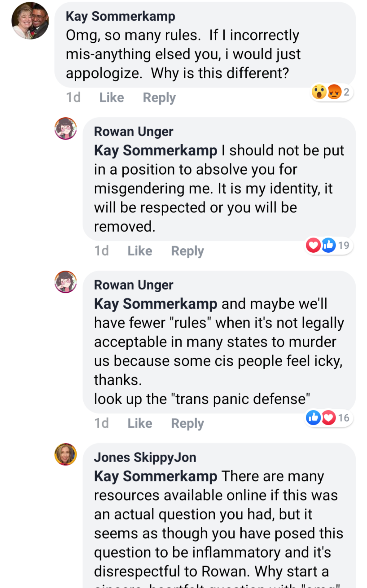Click the 1d timestamp on Kay's comment

[x=73, y=98]
